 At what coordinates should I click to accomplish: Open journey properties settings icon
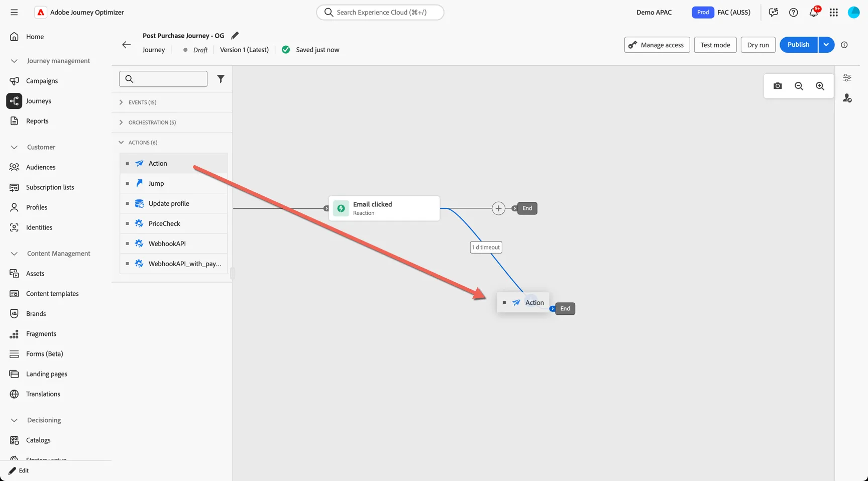[847, 78]
